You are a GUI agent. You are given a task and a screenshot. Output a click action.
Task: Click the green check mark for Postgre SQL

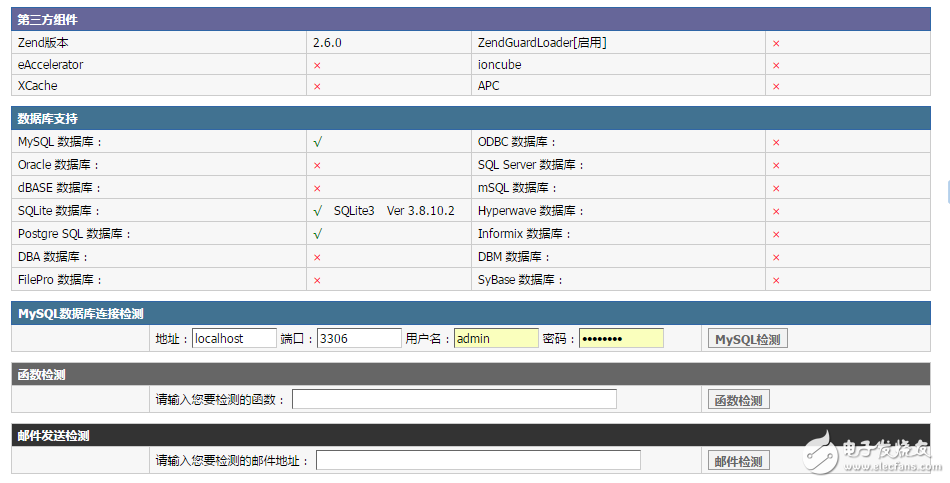click(317, 234)
